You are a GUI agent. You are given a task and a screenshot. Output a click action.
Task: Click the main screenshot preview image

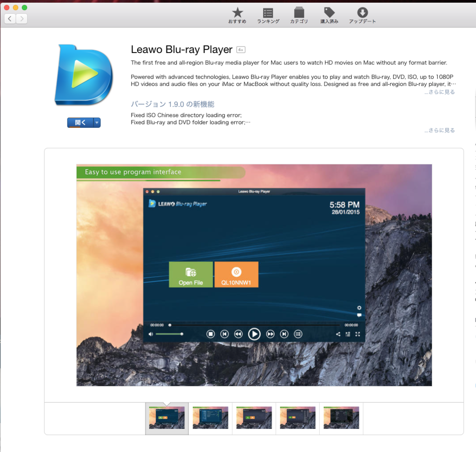pos(254,275)
